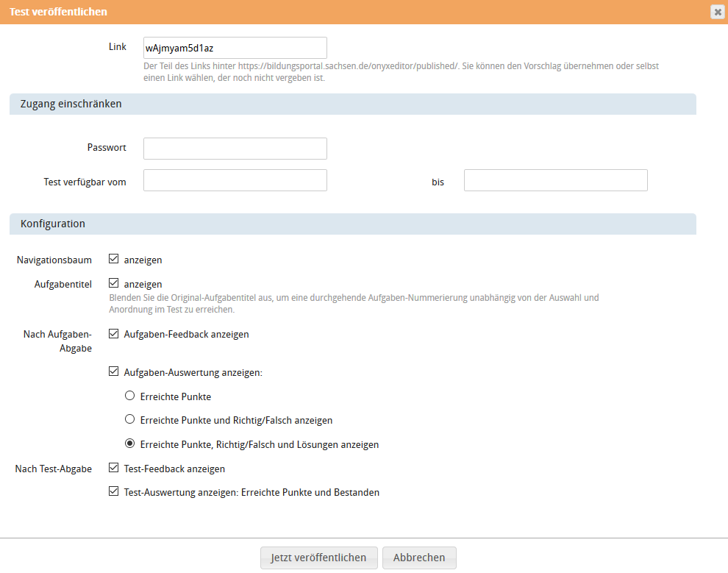Uncheck Test-Auswertung anzeigen: Erreichte Punkte und Bestanden
728x573 pixels.
pos(114,491)
